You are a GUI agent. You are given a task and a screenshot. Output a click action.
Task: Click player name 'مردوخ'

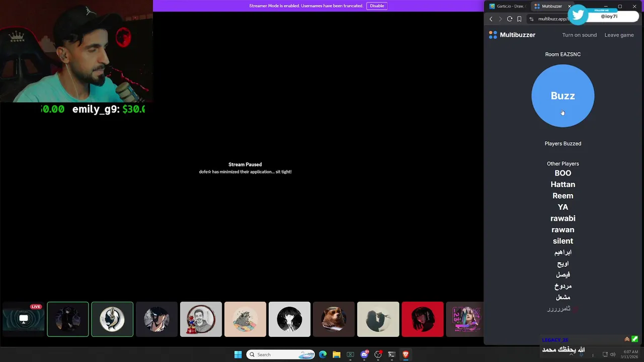pyautogui.click(x=562, y=286)
